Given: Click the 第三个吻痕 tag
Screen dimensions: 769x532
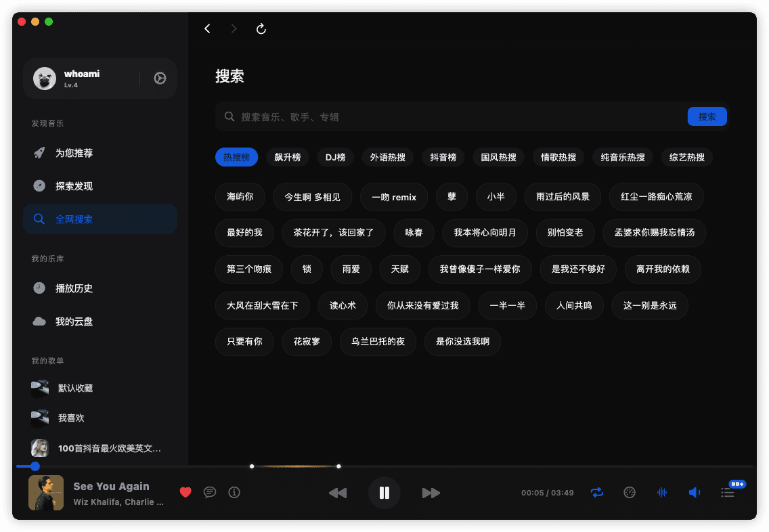Looking at the screenshot, I should (248, 269).
